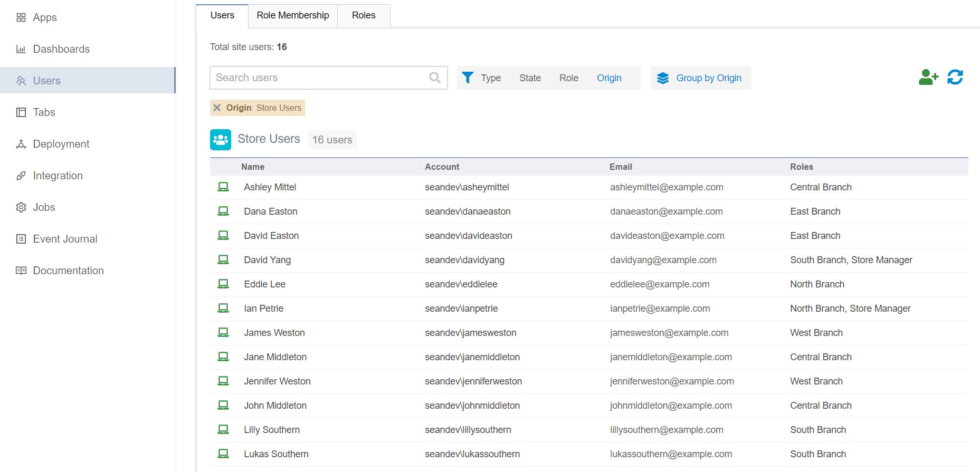Image resolution: width=980 pixels, height=472 pixels.
Task: Click in the Search users field
Action: tap(319, 78)
